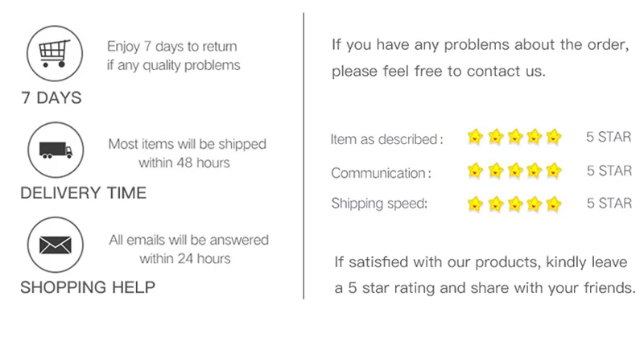
Task: Click the email envelope icon
Action: pos(56,245)
